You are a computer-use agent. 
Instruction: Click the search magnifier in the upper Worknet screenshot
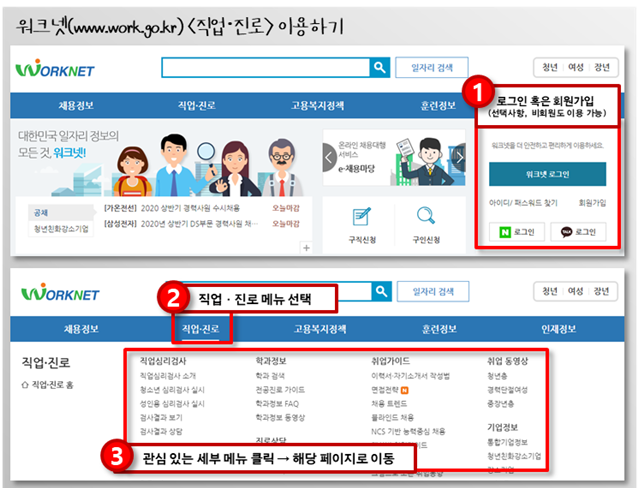(x=379, y=68)
